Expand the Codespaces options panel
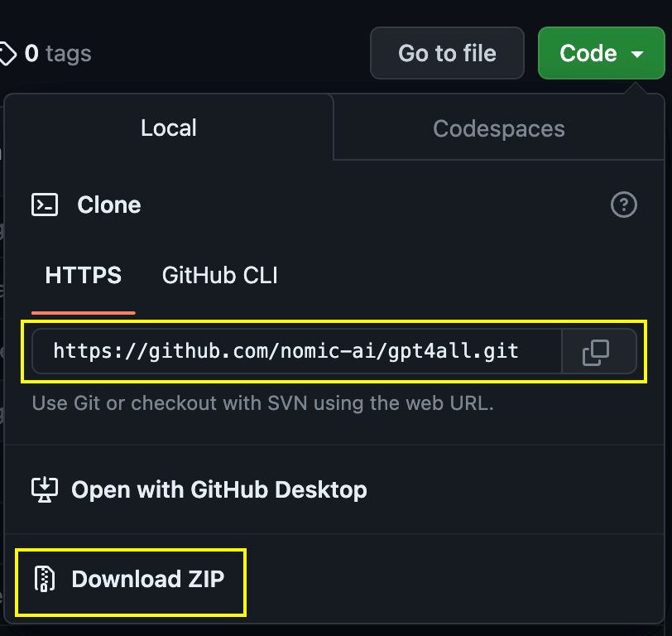Image resolution: width=672 pixels, height=636 pixels. [498, 128]
